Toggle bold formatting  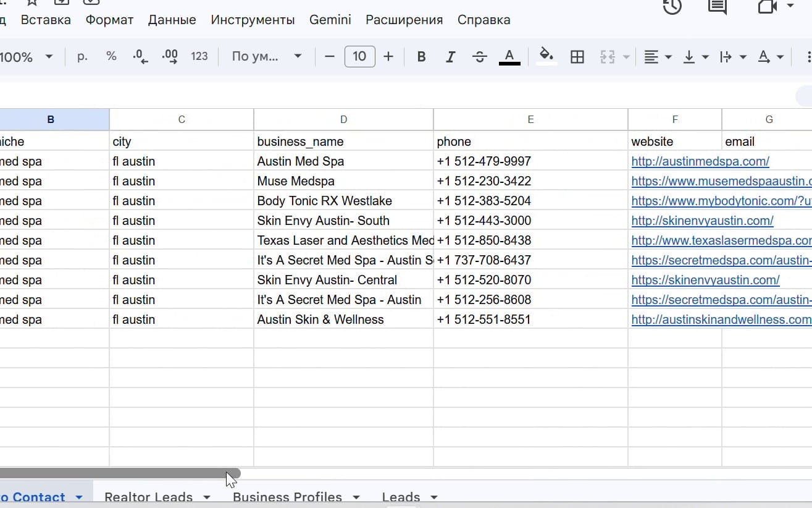coord(422,57)
